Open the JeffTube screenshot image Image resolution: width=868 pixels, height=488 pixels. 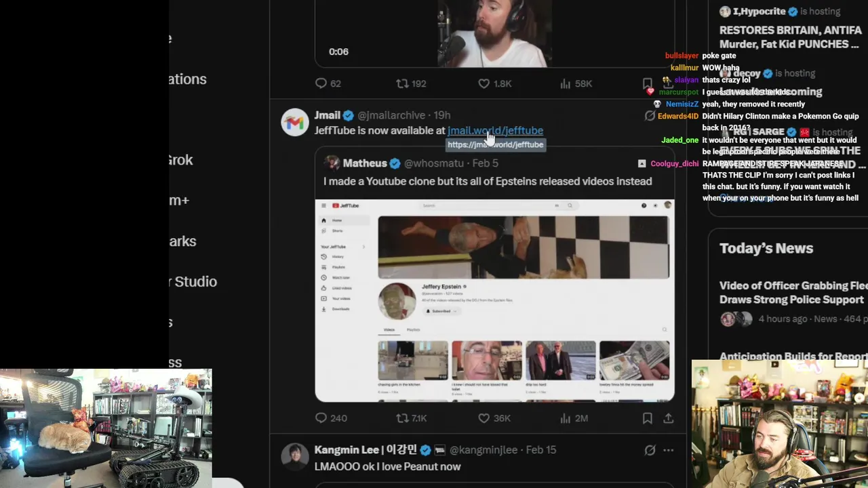pos(494,300)
